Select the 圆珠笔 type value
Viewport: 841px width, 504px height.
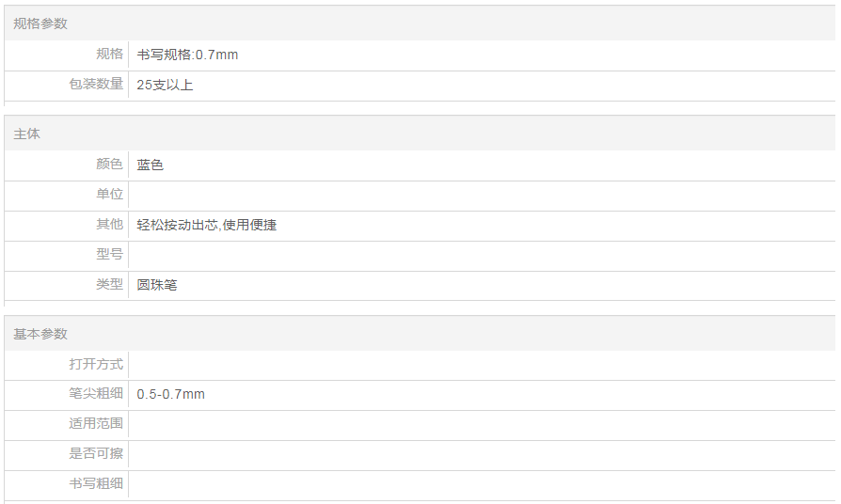[156, 284]
